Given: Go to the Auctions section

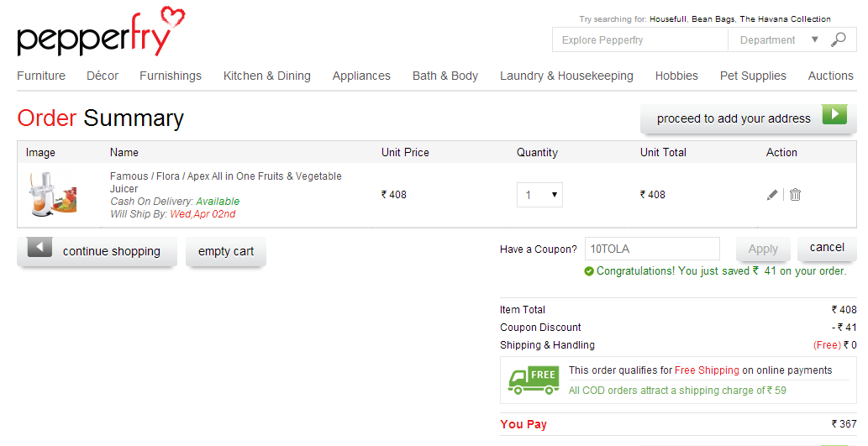Looking at the screenshot, I should coord(830,76).
